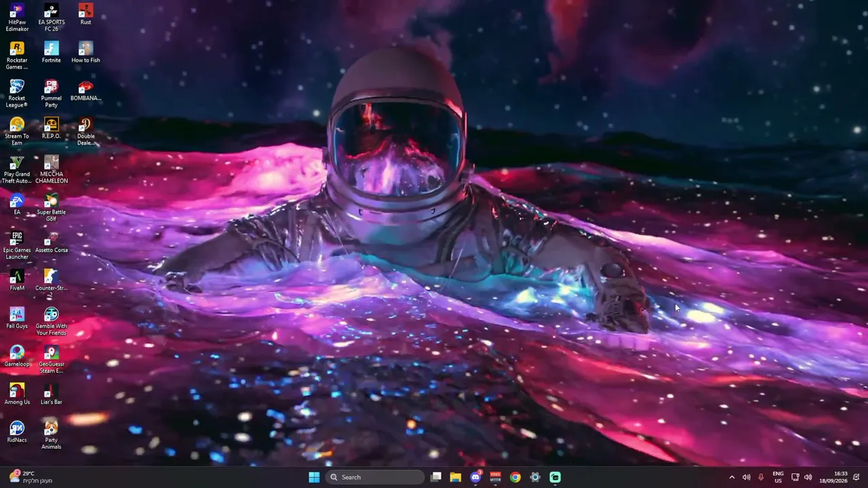868x488 pixels.
Task: Open File Explorer from the taskbar
Action: point(456,477)
